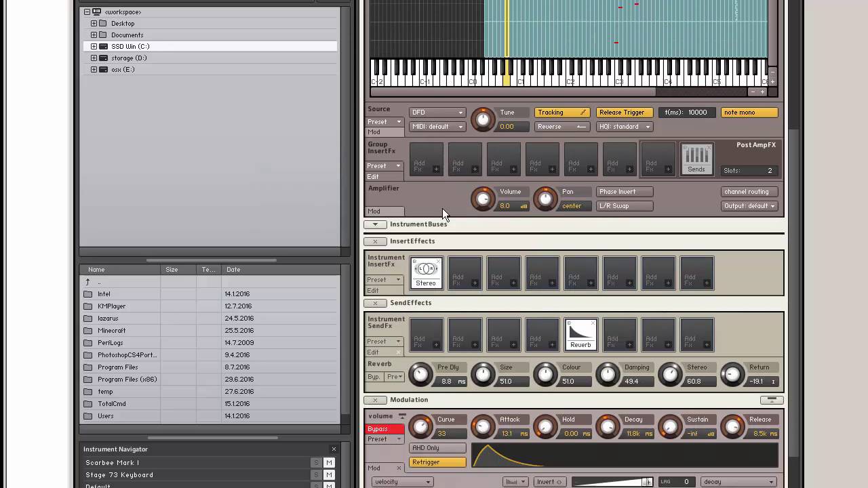Click the envelope Attack knob
Image resolution: width=868 pixels, height=488 pixels.
pos(483,426)
